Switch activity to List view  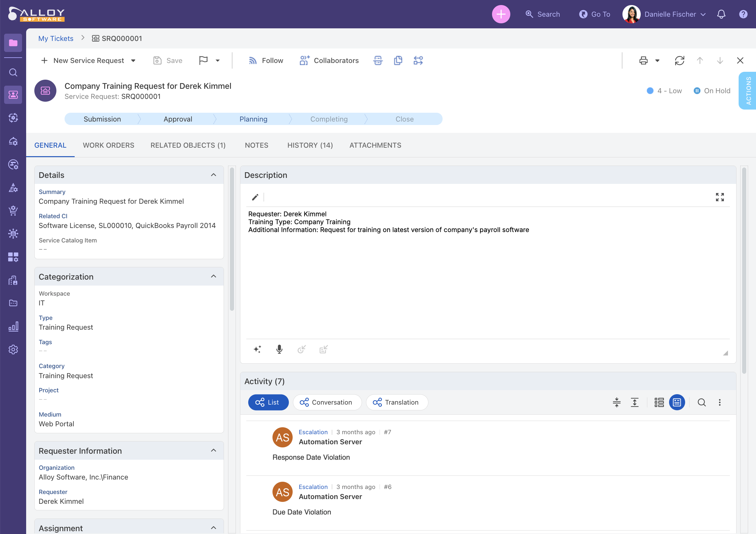[268, 402]
